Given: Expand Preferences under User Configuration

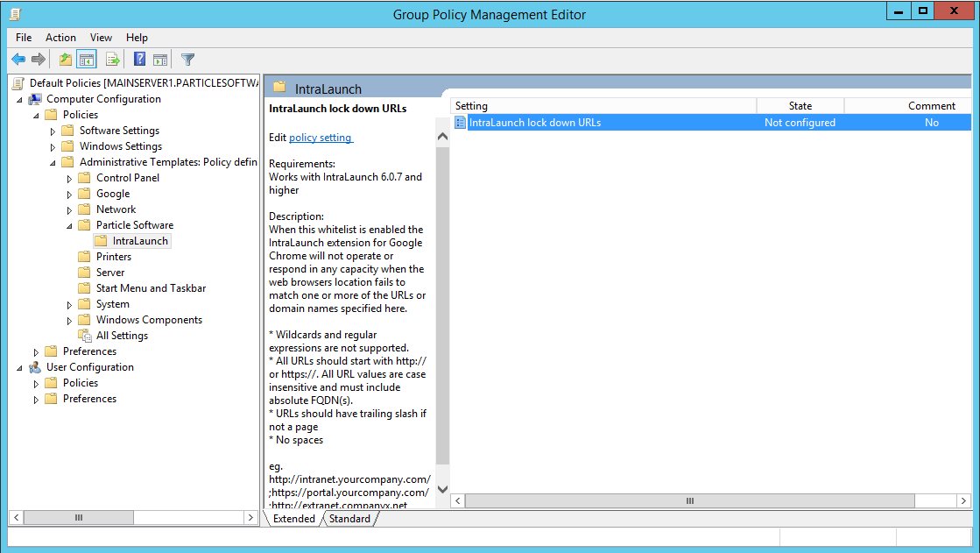Looking at the screenshot, I should tap(36, 399).
